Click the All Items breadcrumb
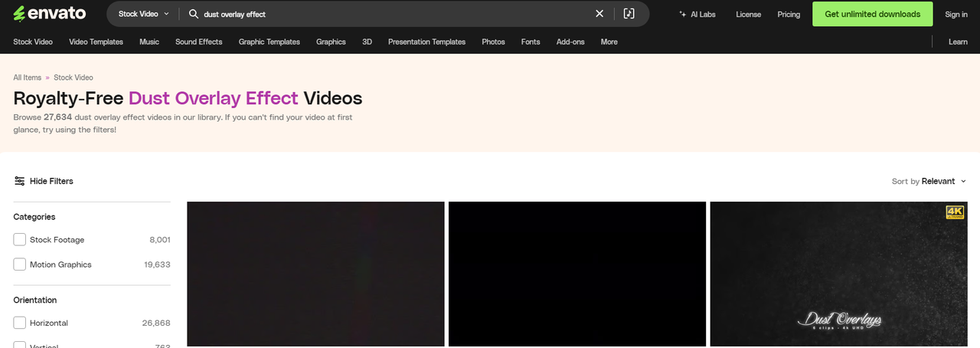This screenshot has width=980, height=348. point(28,77)
